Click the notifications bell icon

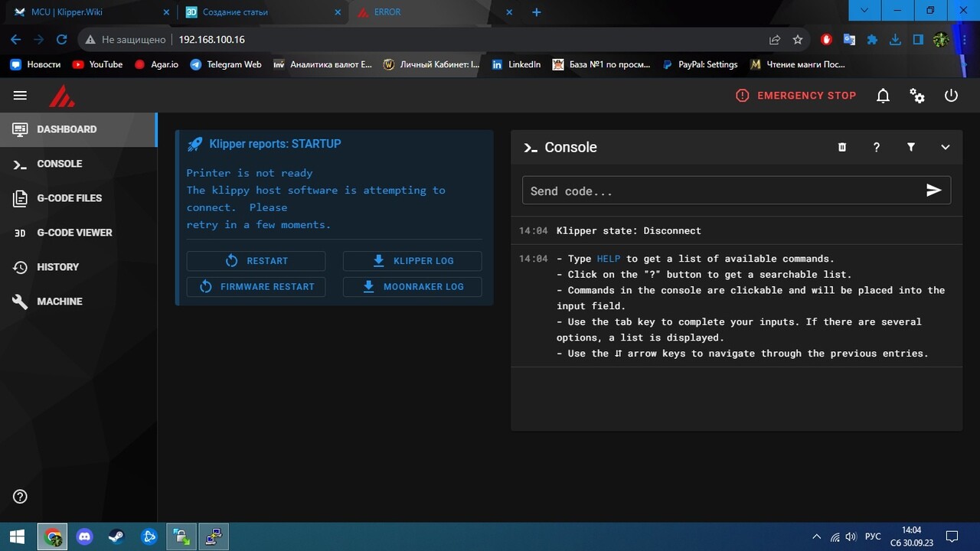(883, 96)
